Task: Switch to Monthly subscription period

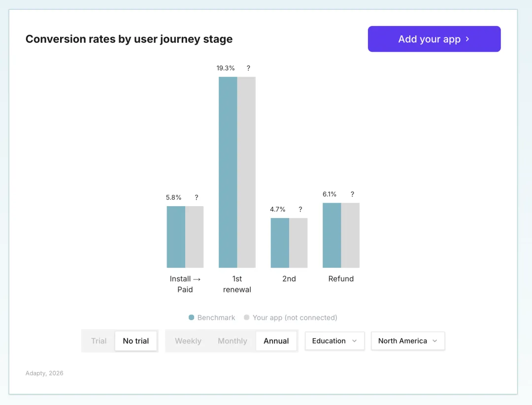Action: [232, 341]
